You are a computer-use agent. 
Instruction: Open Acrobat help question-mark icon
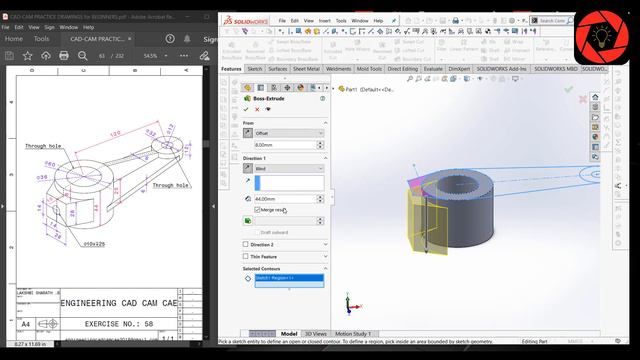(x=170, y=39)
